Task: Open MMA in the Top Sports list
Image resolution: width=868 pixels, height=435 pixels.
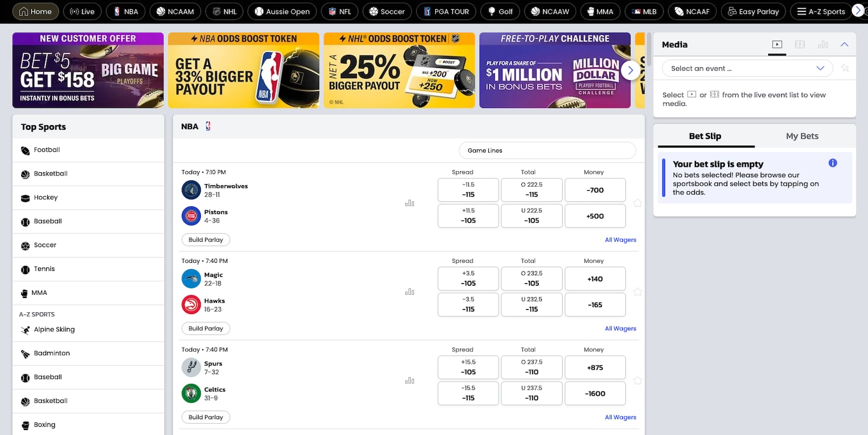Action: click(88, 293)
